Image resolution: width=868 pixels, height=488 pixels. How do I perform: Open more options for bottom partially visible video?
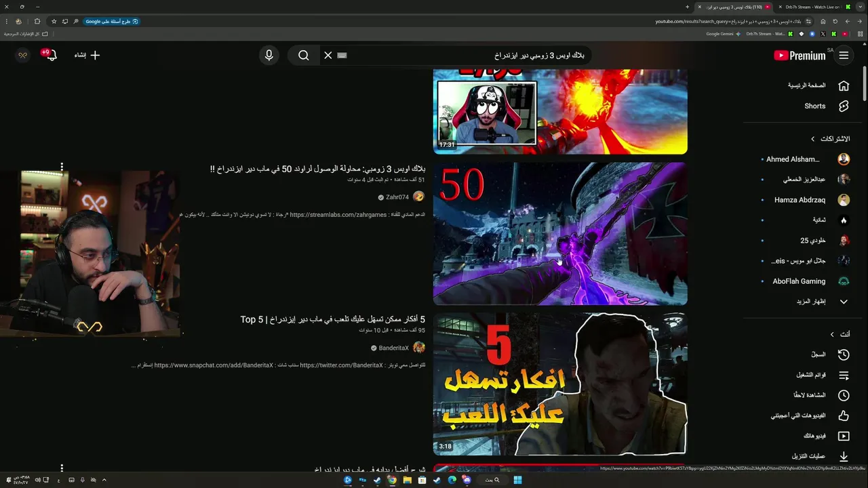click(x=62, y=468)
